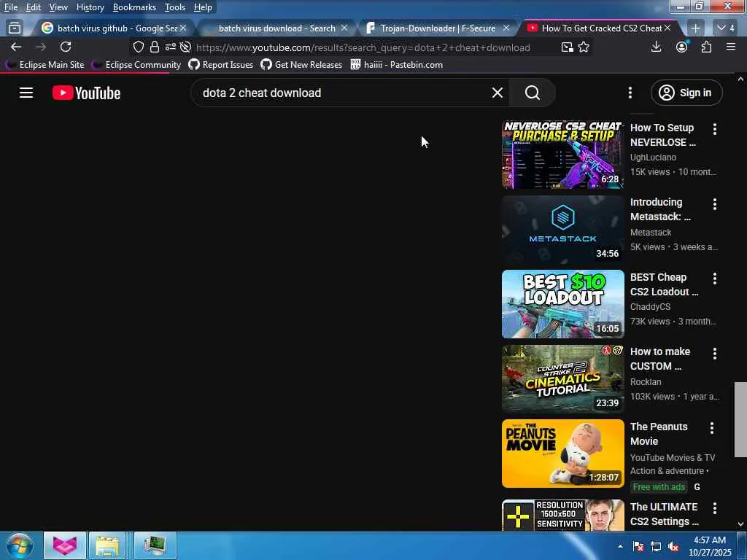747x560 pixels.
Task: Switch to batch virus download Search tab
Action: pyautogui.click(x=276, y=28)
